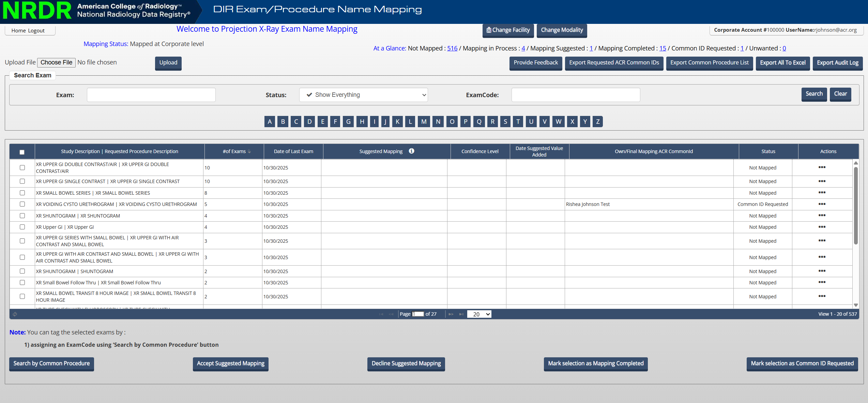
Task: Filter exams by letter M
Action: tap(424, 121)
